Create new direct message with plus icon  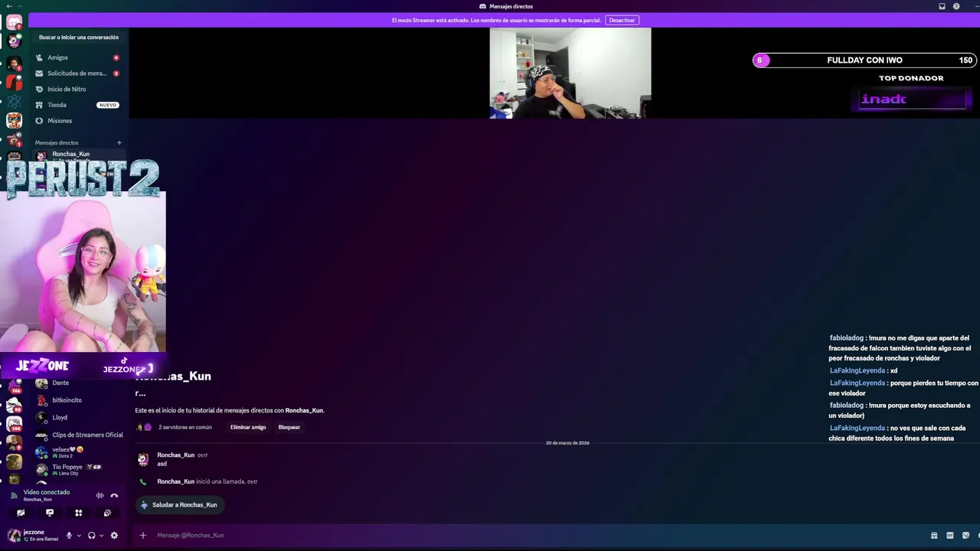tap(119, 142)
